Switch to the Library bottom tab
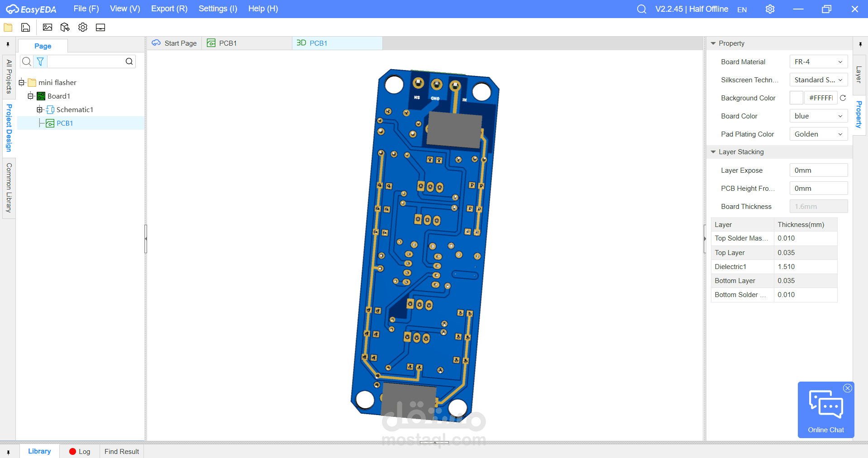 click(x=39, y=451)
